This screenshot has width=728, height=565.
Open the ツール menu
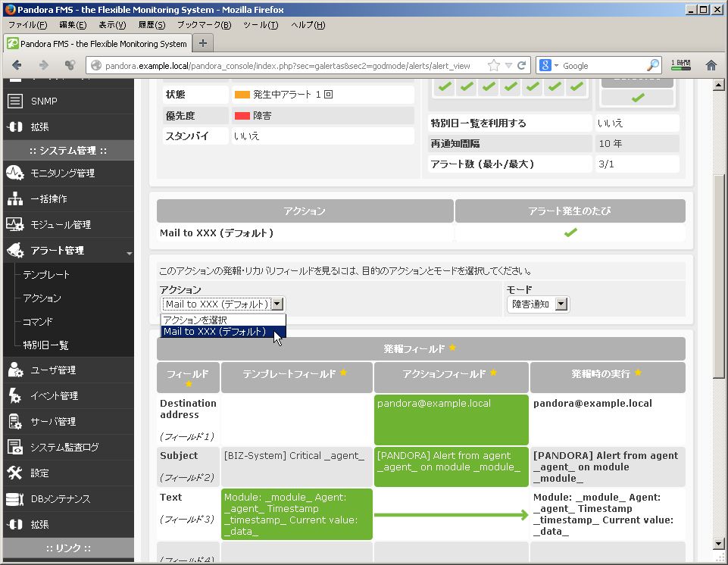(261, 25)
